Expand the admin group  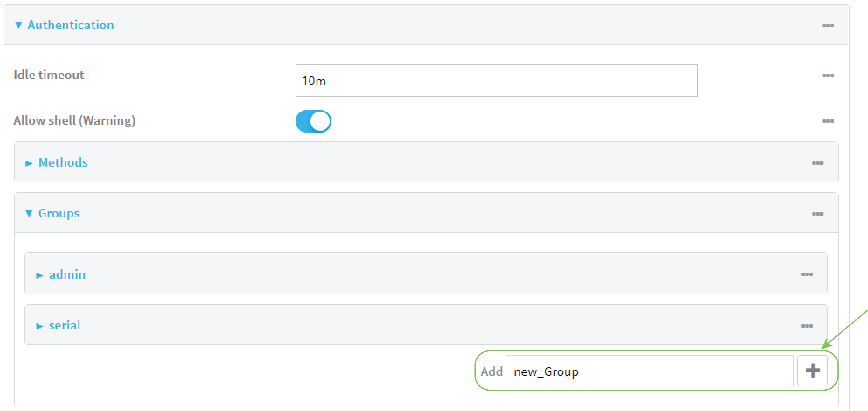[40, 275]
